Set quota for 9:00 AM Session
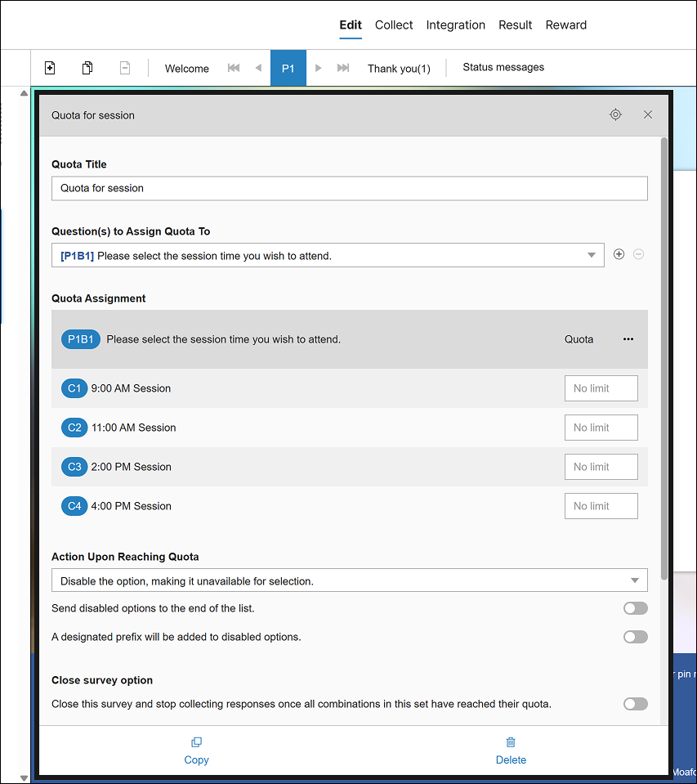697x784 pixels. pos(601,388)
